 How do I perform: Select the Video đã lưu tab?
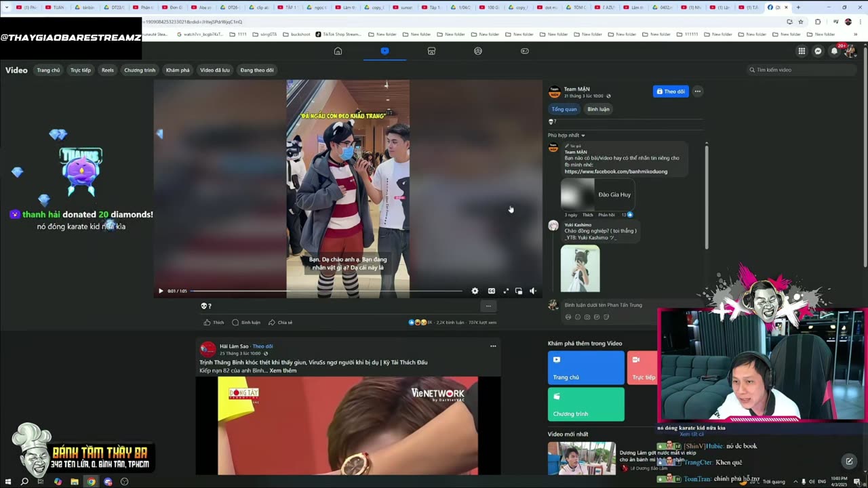pos(215,70)
